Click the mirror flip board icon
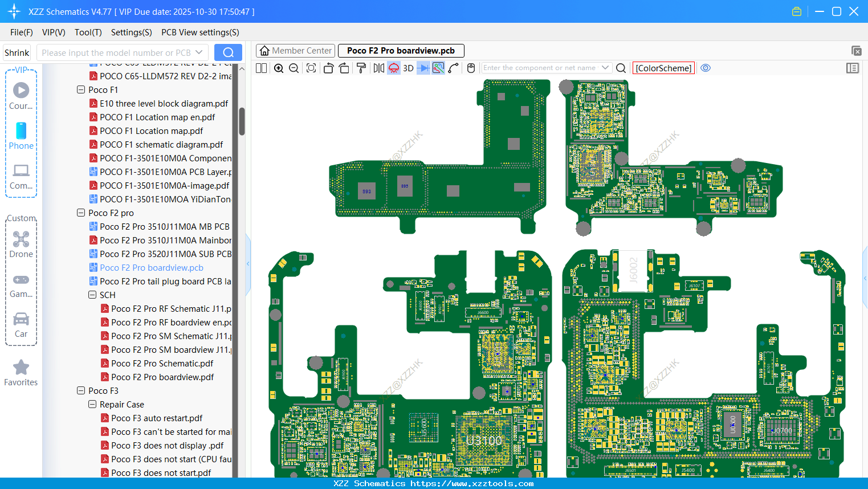This screenshot has height=489, width=868. (x=378, y=68)
